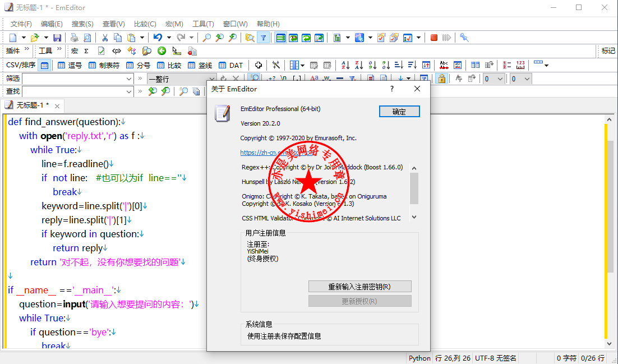Click the 逗号 comma-separated mode button
Image resolution: width=618 pixels, height=364 pixels.
(70, 66)
